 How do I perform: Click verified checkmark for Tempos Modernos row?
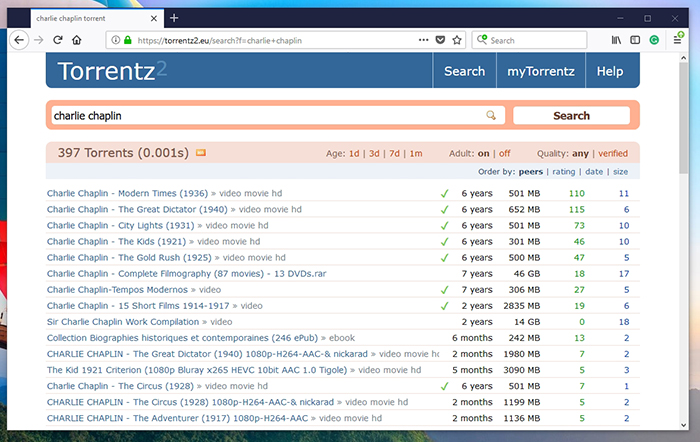pyautogui.click(x=444, y=290)
